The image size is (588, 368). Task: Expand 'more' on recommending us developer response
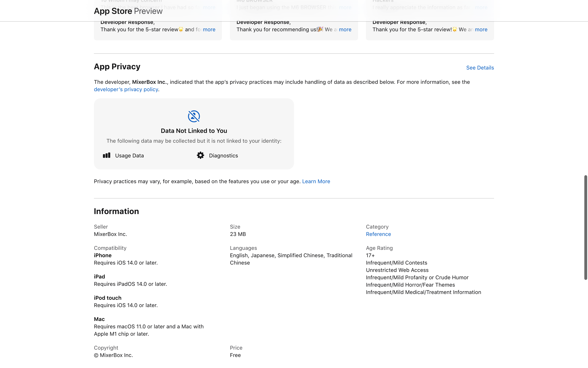345,29
